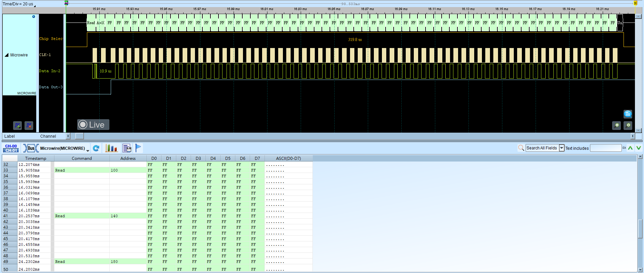Save the report with the document-disk icon
Image resolution: width=644 pixels, height=273 pixels.
click(127, 148)
